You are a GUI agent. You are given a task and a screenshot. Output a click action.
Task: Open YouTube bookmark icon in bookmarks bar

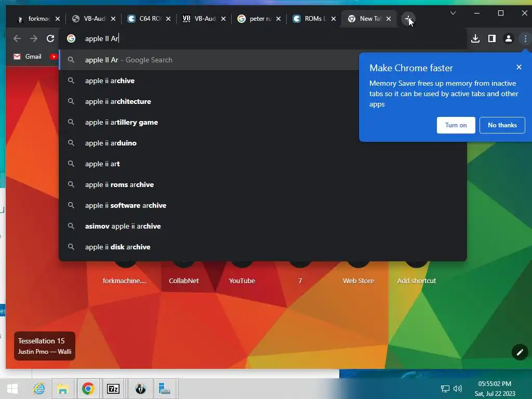[54, 57]
